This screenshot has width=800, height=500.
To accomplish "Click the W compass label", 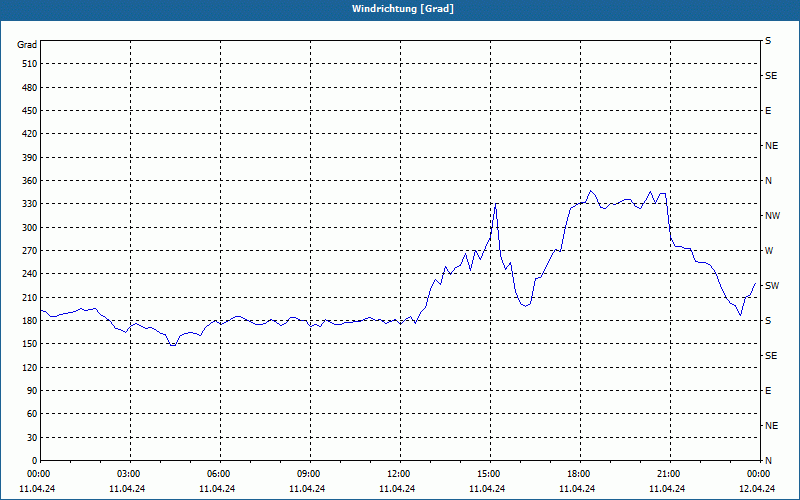I will pos(769,251).
